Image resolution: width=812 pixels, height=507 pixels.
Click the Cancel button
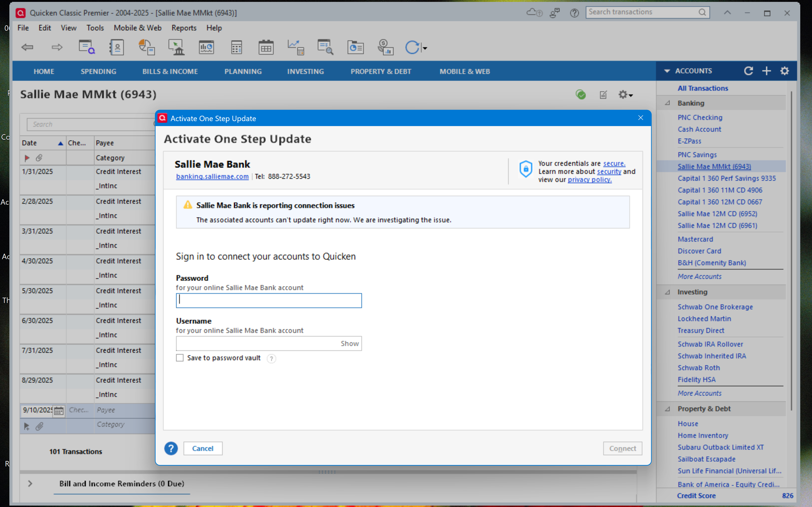(203, 448)
